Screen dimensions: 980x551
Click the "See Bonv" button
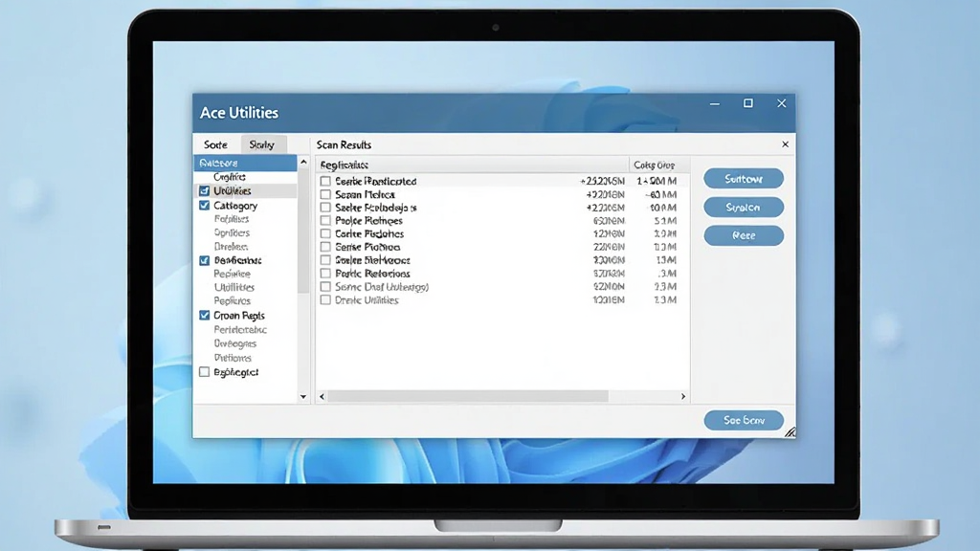pos(744,421)
